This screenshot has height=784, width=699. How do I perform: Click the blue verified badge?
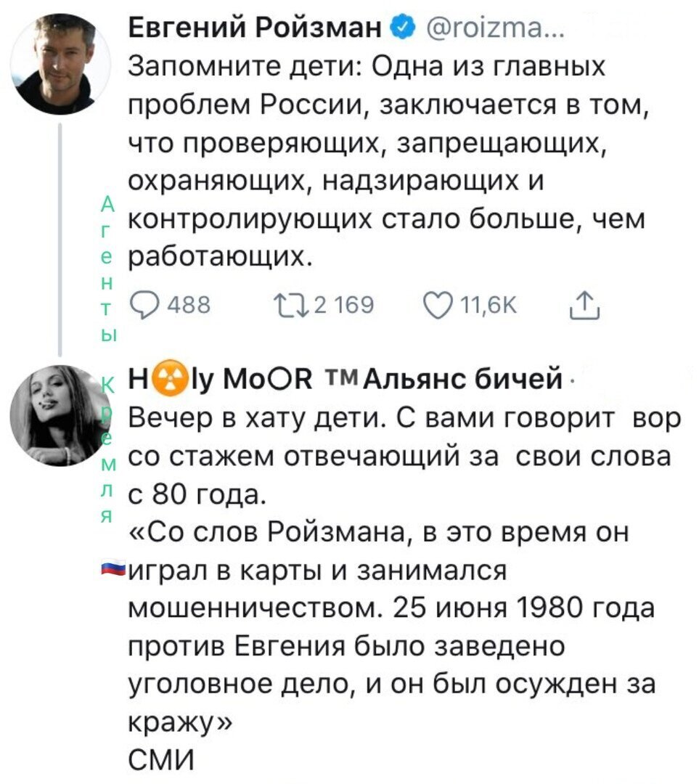[405, 28]
